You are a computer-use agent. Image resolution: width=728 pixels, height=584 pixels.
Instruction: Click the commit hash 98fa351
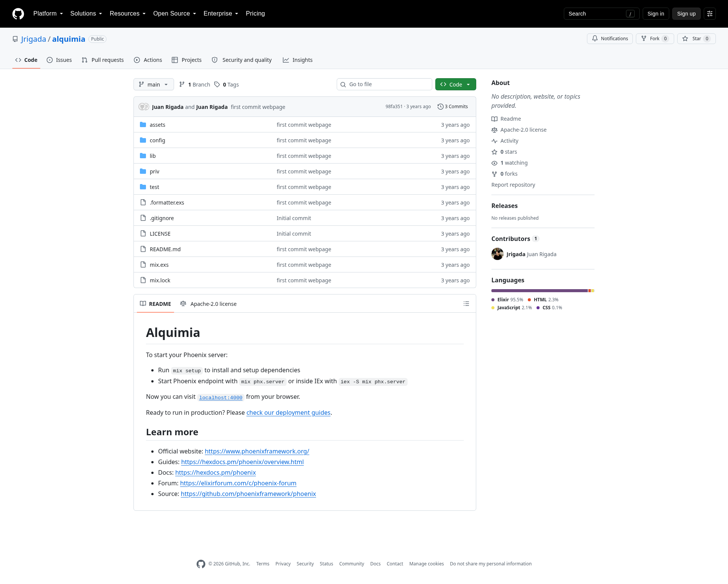(x=394, y=107)
